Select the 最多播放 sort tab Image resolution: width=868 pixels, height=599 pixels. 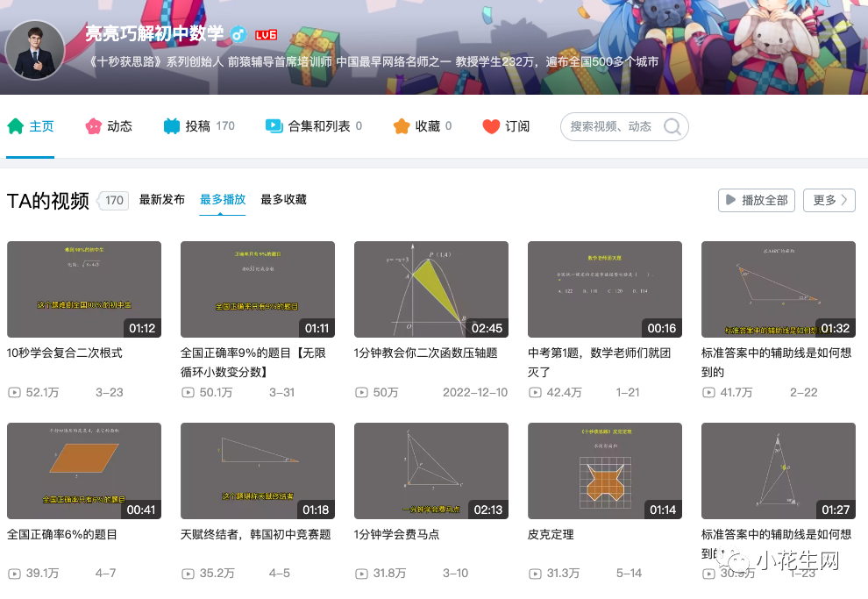coord(222,199)
